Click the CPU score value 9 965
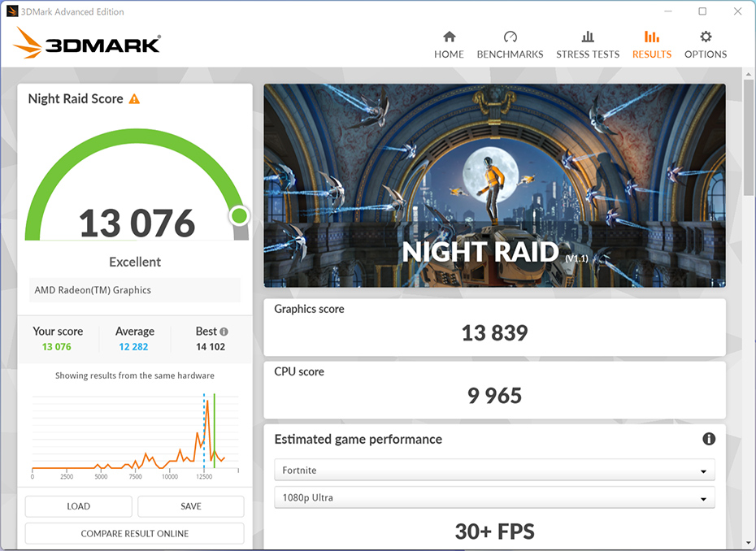This screenshot has height=551, width=756. click(495, 396)
